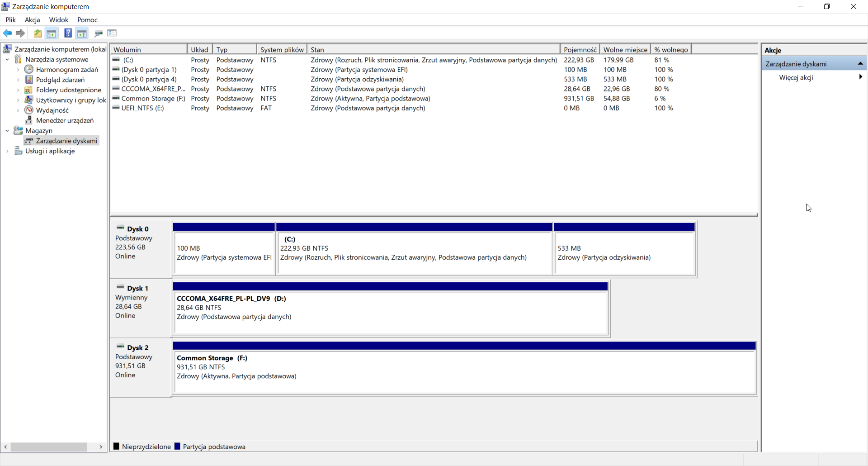The width and height of the screenshot is (868, 466).
Task: Click drive icon of Common Storage (F:) row
Action: tap(116, 98)
